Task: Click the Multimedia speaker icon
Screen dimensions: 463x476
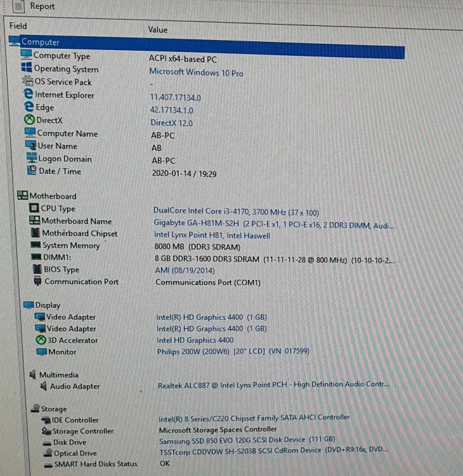Action: [x=33, y=374]
